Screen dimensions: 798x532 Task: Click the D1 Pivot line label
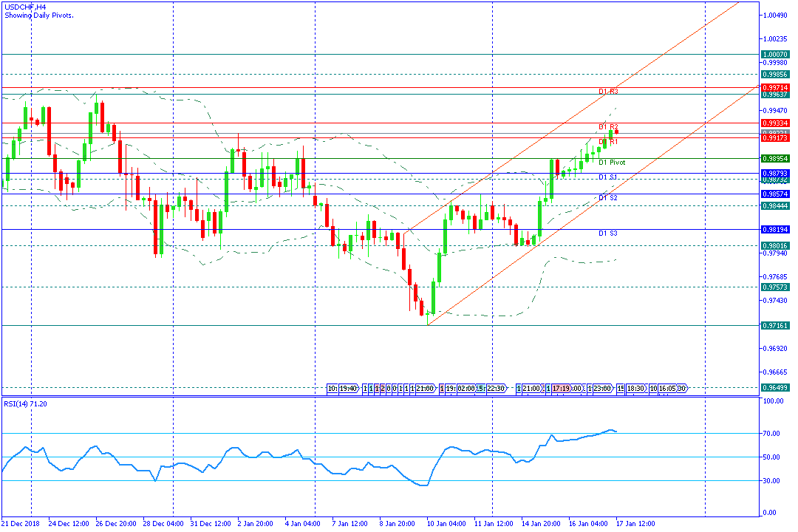(x=612, y=163)
